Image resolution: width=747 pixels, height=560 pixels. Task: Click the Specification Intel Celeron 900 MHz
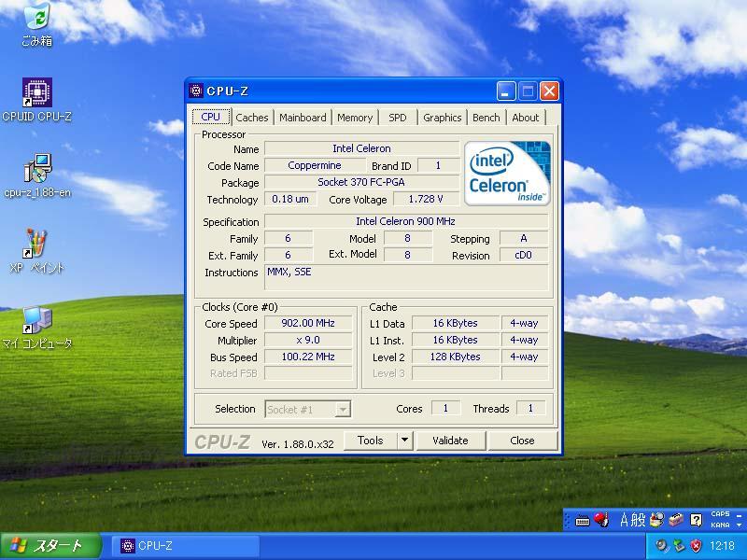[x=406, y=221]
